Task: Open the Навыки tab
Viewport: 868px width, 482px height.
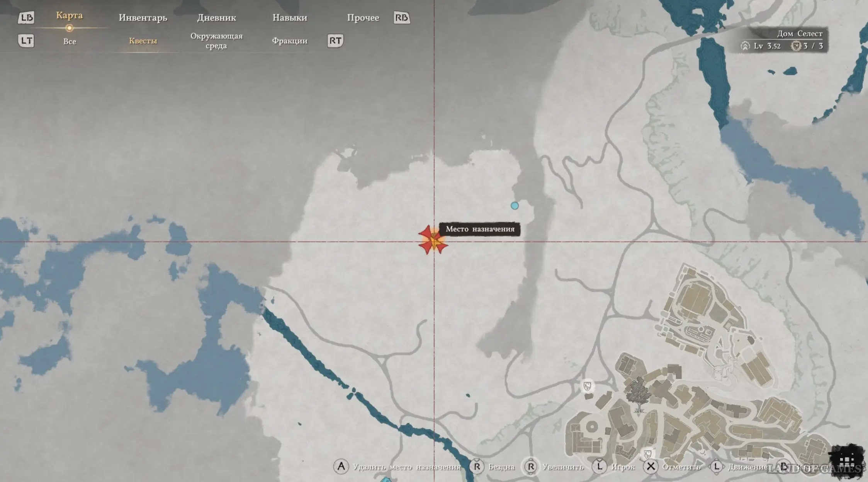Action: (x=290, y=18)
